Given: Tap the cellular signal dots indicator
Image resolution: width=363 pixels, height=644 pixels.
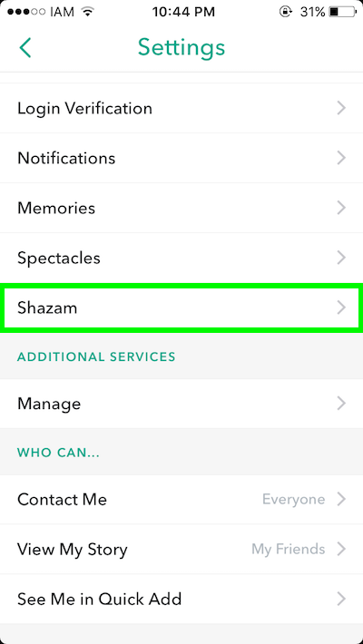Looking at the screenshot, I should [26, 12].
